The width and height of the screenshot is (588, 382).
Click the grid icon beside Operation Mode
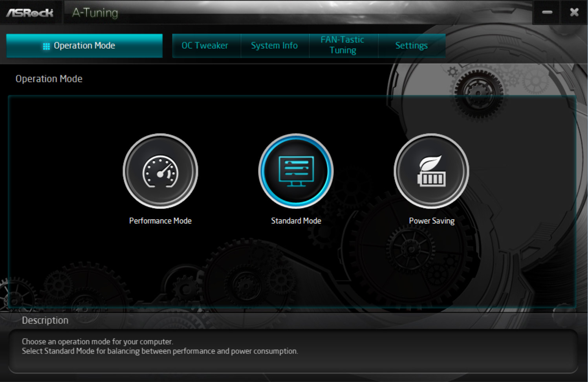[46, 46]
